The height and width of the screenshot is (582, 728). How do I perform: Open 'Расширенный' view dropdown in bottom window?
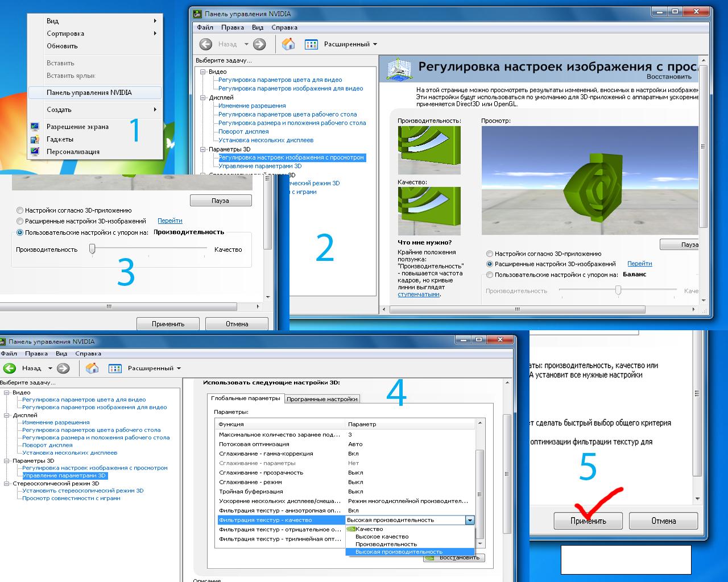point(154,368)
